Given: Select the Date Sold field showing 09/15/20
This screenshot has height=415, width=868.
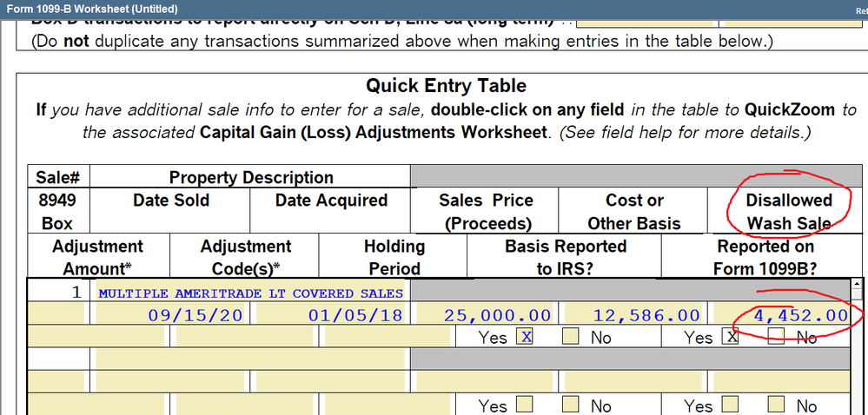Looking at the screenshot, I should coord(172,314).
